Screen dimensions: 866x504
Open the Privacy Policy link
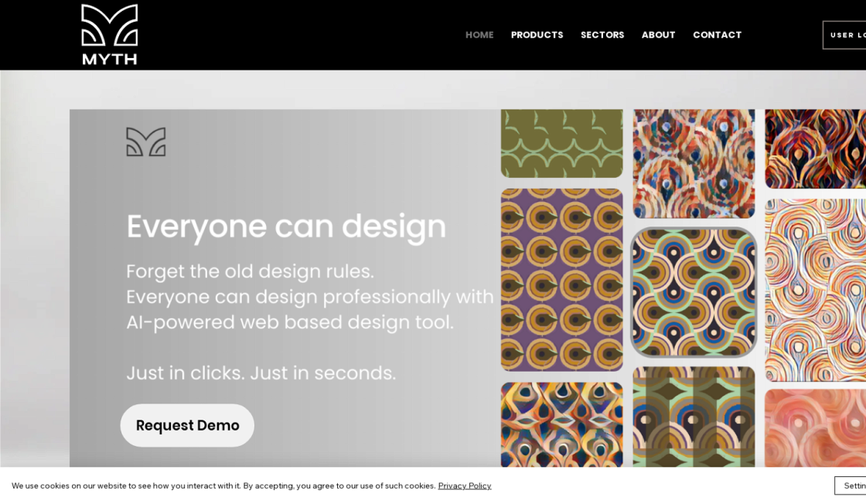coord(464,485)
